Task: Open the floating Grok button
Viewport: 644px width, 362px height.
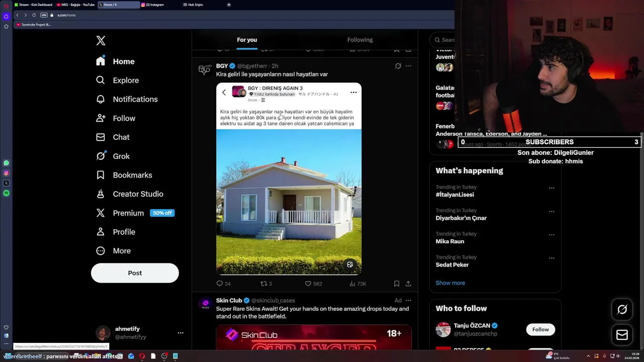Action: (622, 310)
